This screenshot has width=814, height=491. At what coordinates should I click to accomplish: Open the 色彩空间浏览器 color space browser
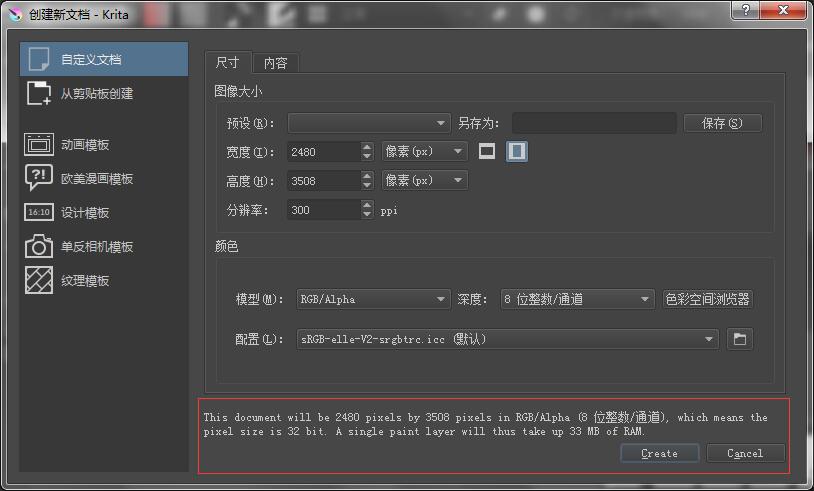[707, 299]
